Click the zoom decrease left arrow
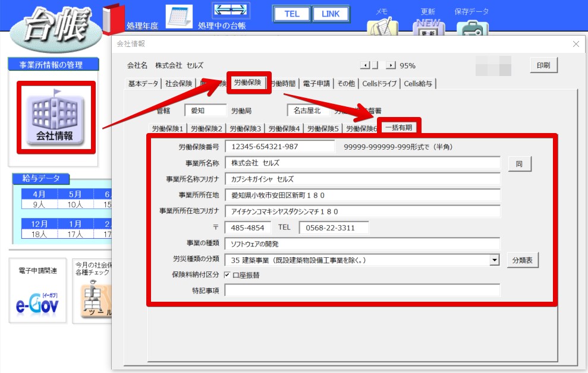The width and height of the screenshot is (588, 373). pos(365,65)
